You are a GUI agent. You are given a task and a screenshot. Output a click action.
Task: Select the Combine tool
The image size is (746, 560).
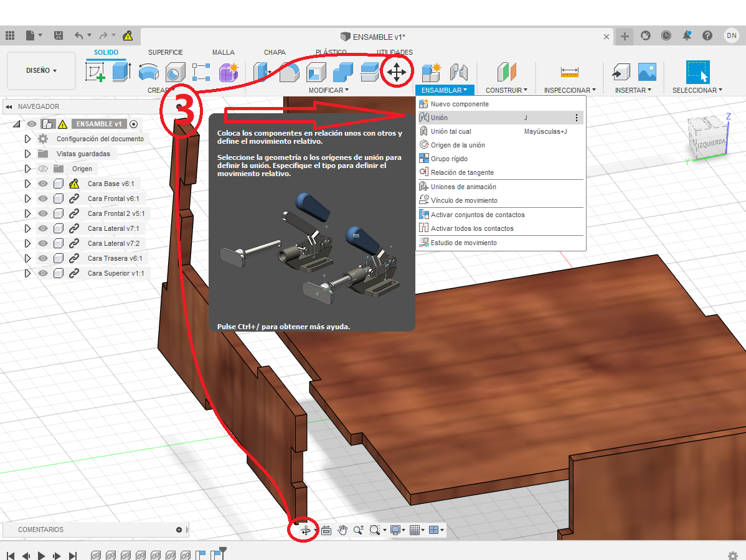pos(343,72)
